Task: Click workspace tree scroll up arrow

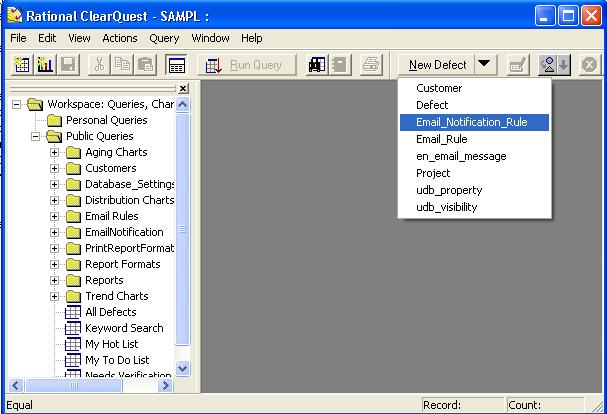Action: (x=182, y=104)
